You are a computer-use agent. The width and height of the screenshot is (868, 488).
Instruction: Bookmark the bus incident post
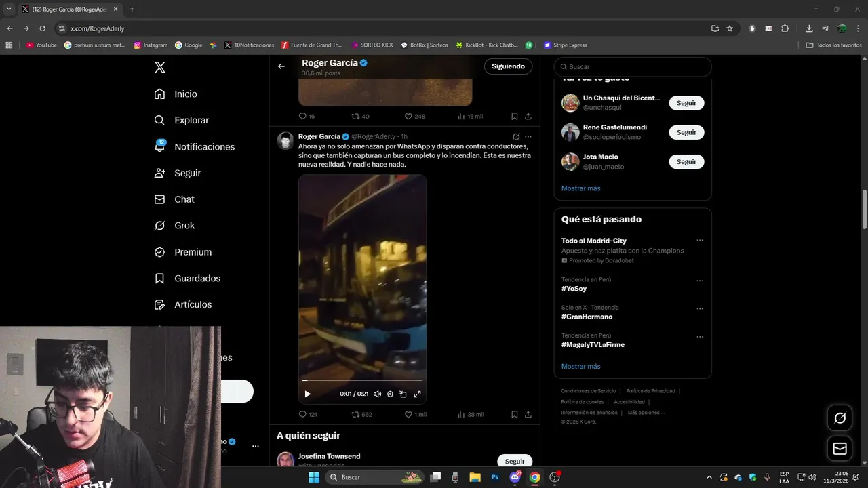(x=514, y=414)
